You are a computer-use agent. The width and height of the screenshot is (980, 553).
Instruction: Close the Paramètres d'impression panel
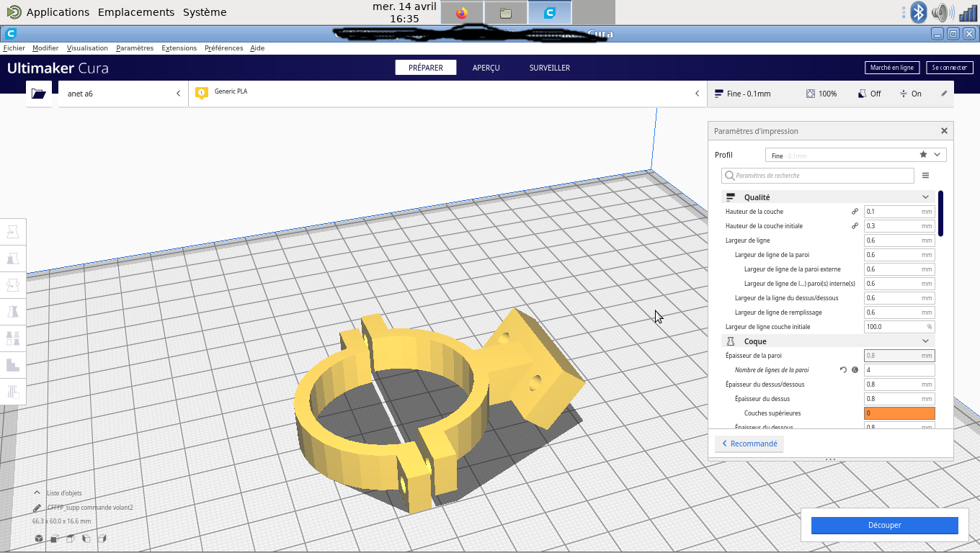coord(944,131)
